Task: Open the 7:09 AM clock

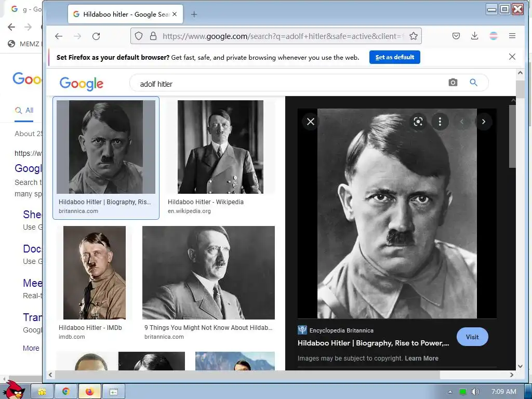Action: coord(504,392)
